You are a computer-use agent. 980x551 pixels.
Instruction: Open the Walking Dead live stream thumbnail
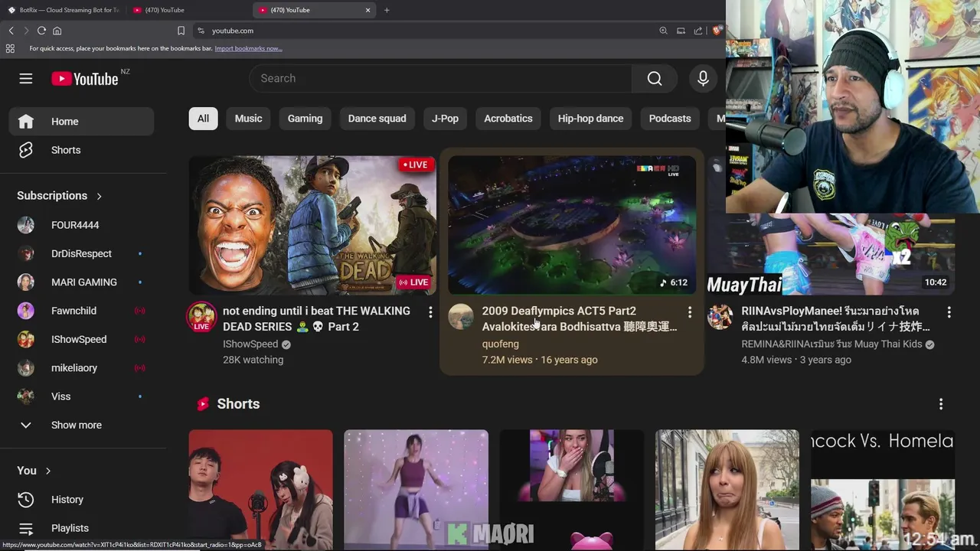(x=312, y=225)
